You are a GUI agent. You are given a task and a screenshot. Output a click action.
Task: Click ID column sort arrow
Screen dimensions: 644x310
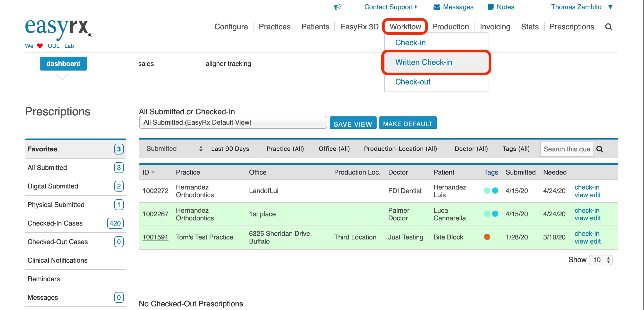click(x=153, y=173)
